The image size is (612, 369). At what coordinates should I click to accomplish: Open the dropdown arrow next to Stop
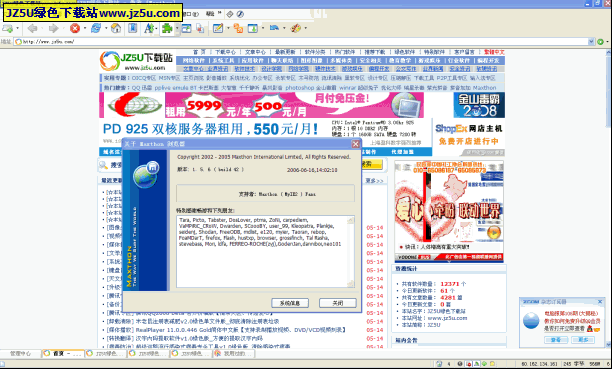click(x=85, y=28)
